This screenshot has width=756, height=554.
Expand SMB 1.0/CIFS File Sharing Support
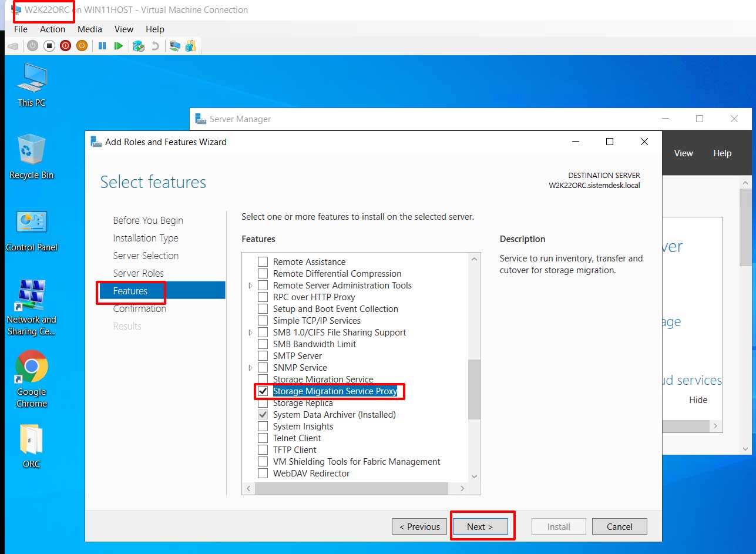(x=251, y=333)
